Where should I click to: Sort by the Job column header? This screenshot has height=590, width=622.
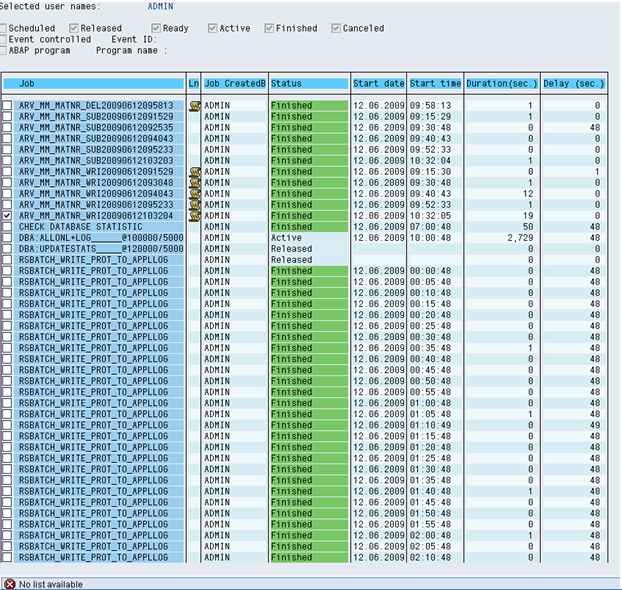[x=94, y=84]
